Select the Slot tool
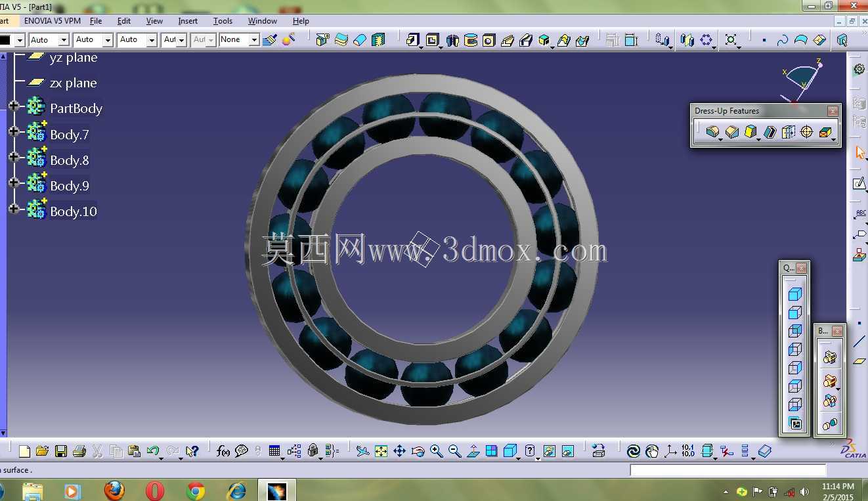Image resolution: width=868 pixels, height=501 pixels. (x=526, y=40)
